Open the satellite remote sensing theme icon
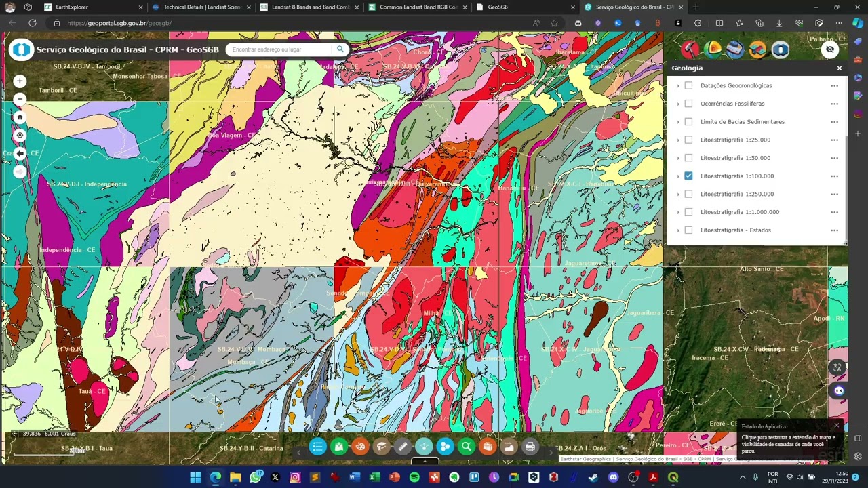Viewport: 868px width, 488px height. (x=757, y=49)
